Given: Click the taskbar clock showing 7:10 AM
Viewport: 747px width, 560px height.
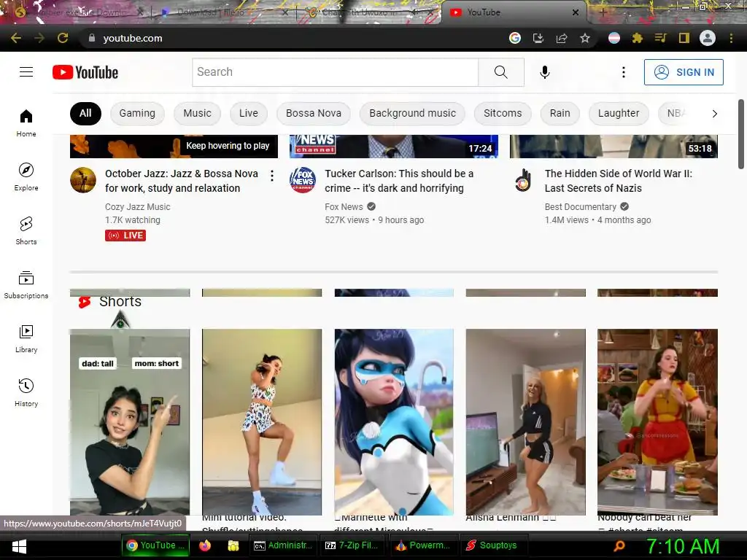Looking at the screenshot, I should pos(683,546).
